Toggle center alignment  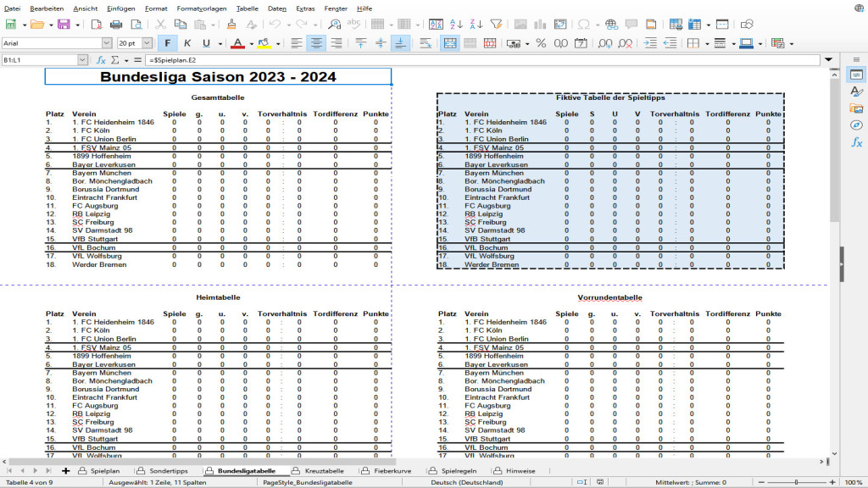tap(317, 44)
